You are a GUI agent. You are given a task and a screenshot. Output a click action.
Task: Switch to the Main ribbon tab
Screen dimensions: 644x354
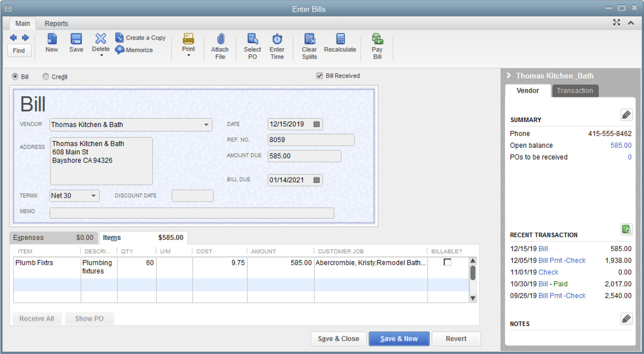22,23
